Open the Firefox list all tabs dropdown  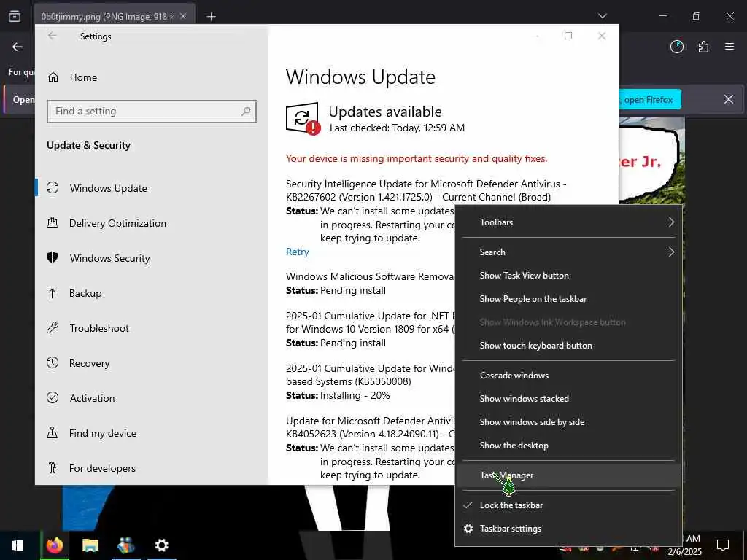point(603,16)
